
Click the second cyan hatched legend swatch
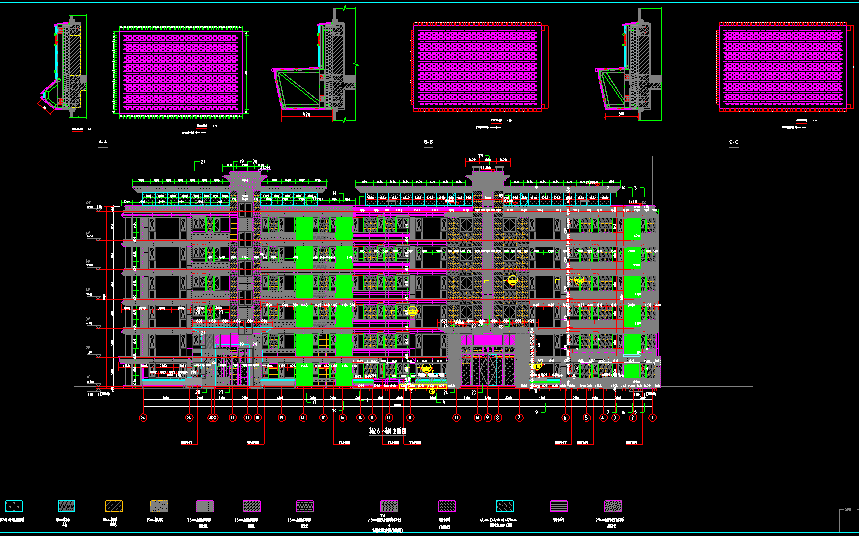[65, 506]
